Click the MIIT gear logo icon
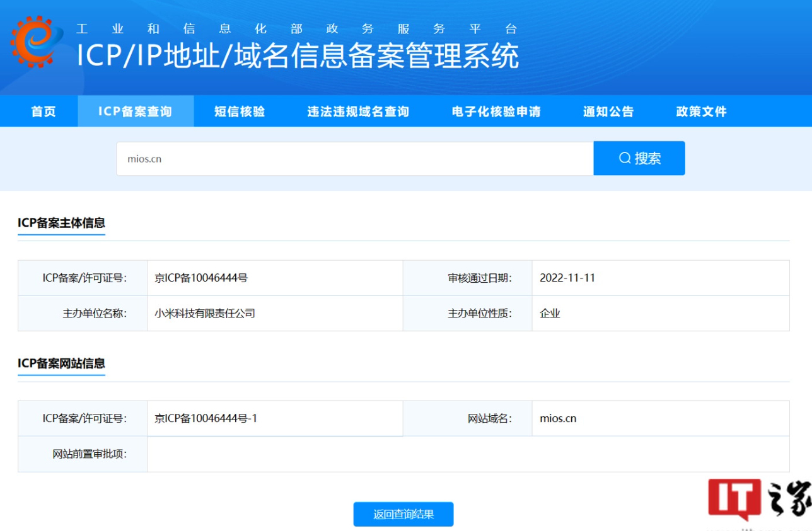This screenshot has height=531, width=812. (36, 42)
